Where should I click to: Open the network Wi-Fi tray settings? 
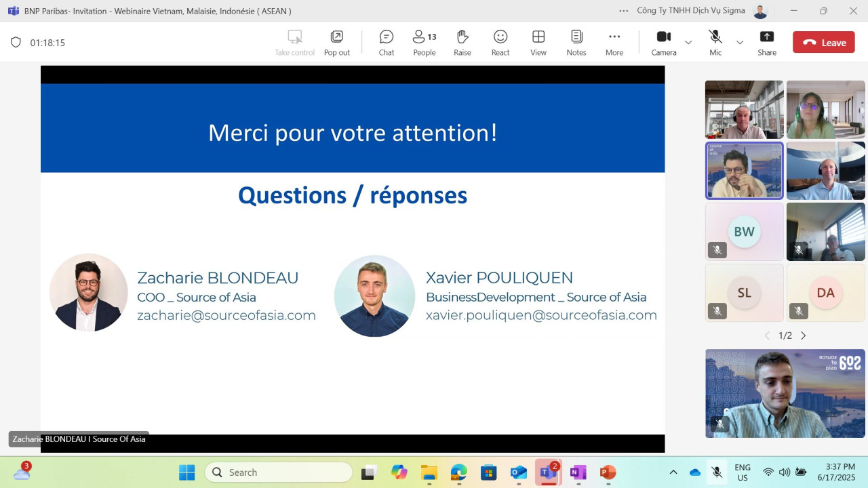pos(768,472)
